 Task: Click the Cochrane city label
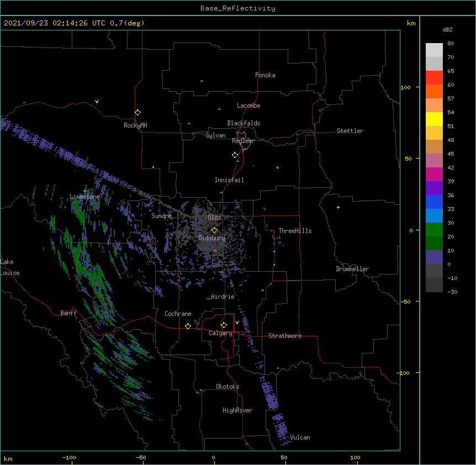click(x=178, y=314)
